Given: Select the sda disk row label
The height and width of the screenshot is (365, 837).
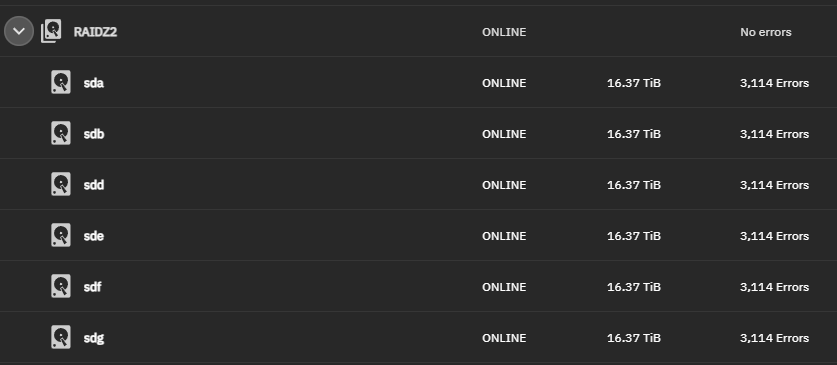Looking at the screenshot, I should point(93,83).
